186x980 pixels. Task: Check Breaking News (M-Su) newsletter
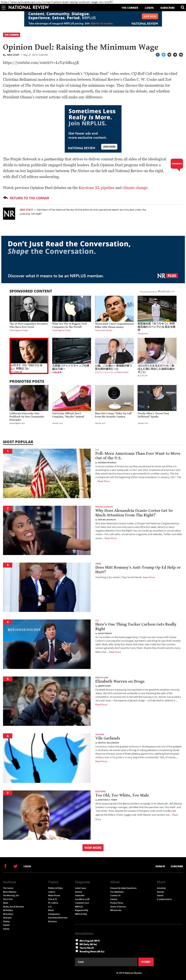point(77,951)
